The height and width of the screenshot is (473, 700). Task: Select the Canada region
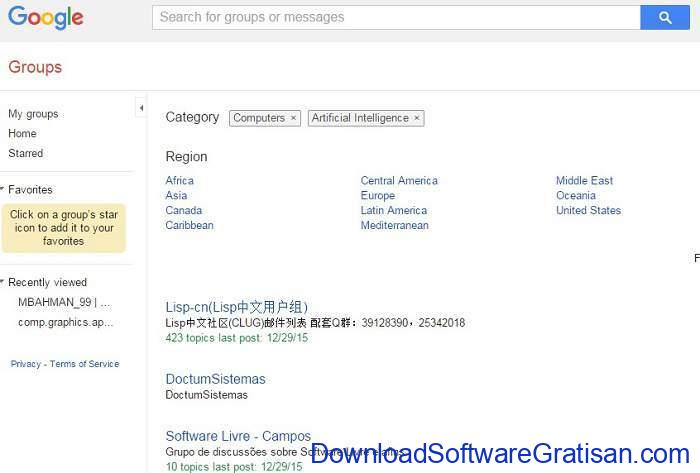click(x=183, y=210)
